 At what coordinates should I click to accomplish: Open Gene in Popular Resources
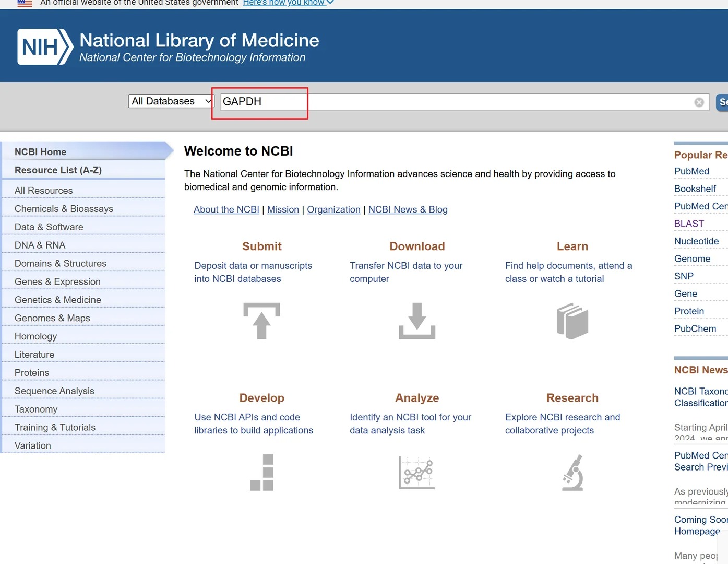click(x=686, y=294)
